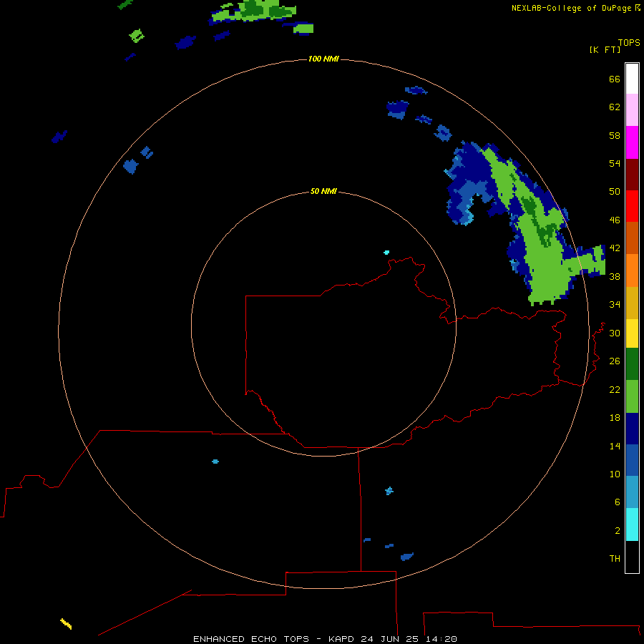This screenshot has height=644, width=644.
Task: Click the light pink 62 kft legend swatch
Action: (x=632, y=109)
